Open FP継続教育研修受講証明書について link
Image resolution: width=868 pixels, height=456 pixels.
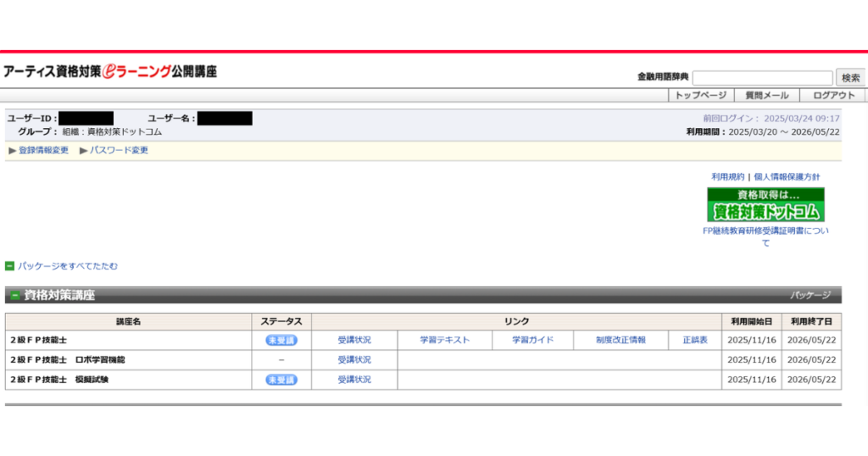click(x=765, y=236)
